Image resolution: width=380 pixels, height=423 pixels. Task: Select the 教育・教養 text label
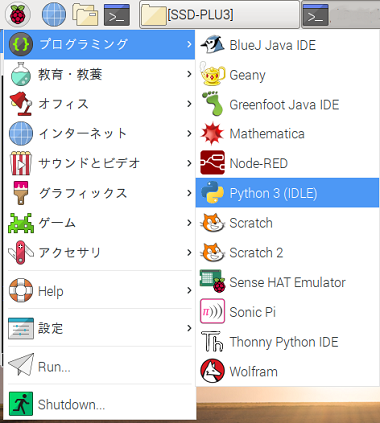point(70,74)
